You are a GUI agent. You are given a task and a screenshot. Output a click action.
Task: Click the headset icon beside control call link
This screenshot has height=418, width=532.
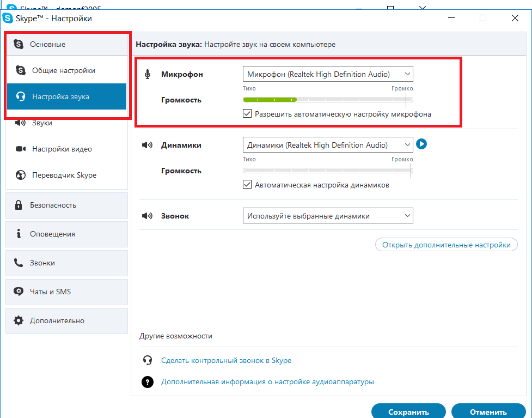[147, 360]
